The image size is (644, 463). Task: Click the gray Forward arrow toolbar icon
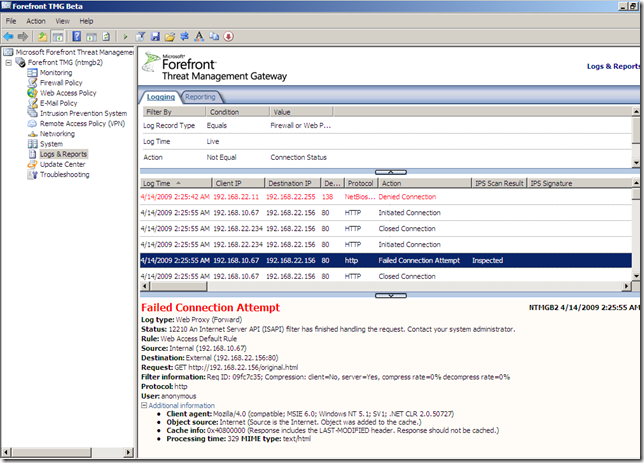pos(23,37)
